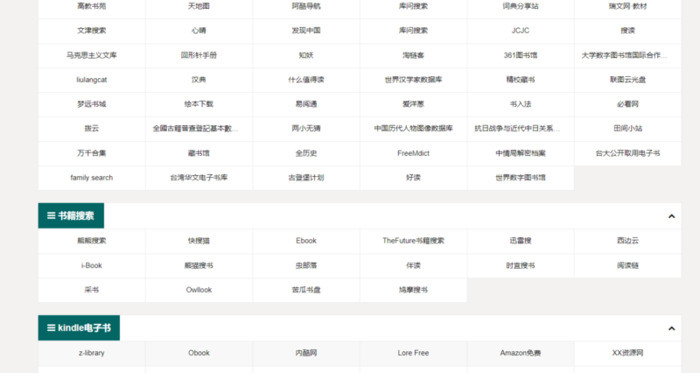Screen dimensions: 700x373
Task: Open the 古登堡计划 link
Action: [x=306, y=178]
